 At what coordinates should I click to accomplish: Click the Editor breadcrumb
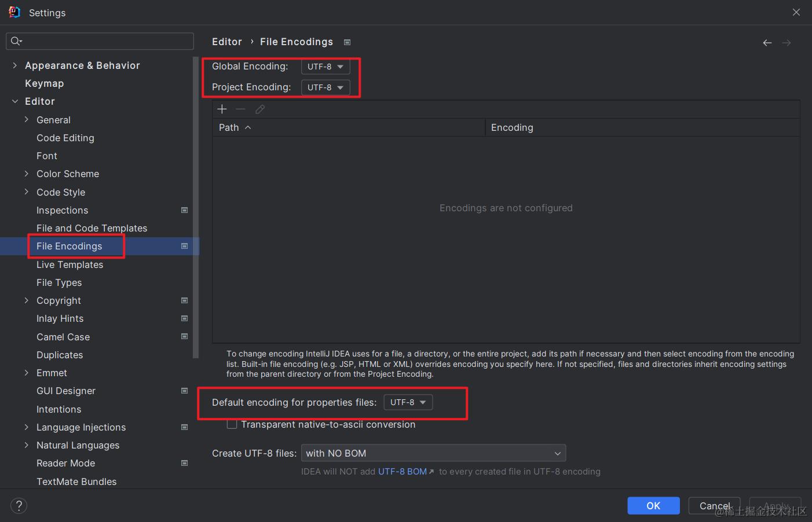(226, 42)
